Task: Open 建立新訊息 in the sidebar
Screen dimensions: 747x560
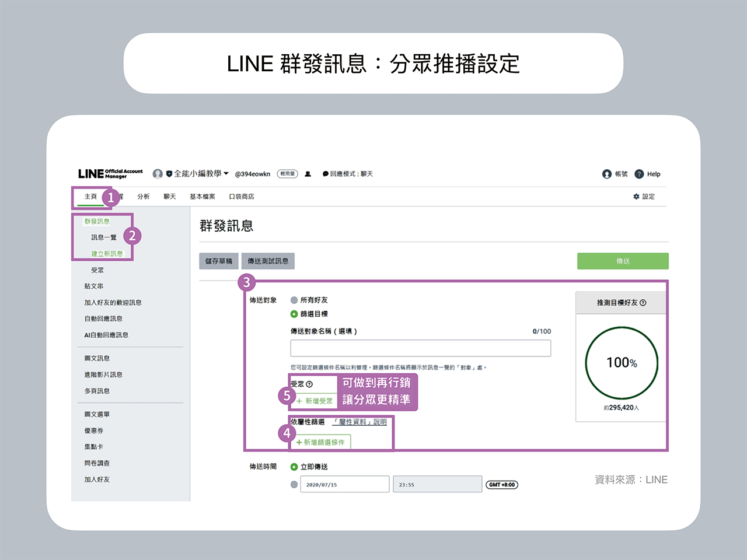Action: coord(107,254)
